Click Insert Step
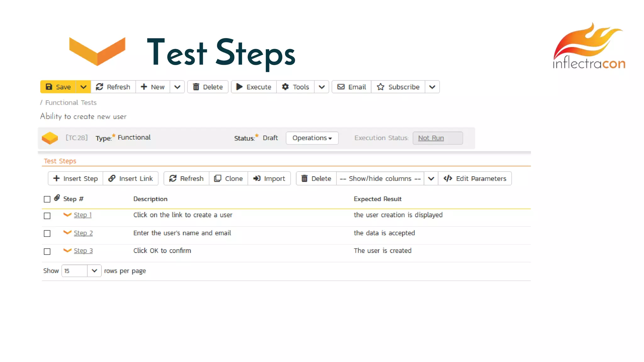644x362 pixels. [x=75, y=178]
